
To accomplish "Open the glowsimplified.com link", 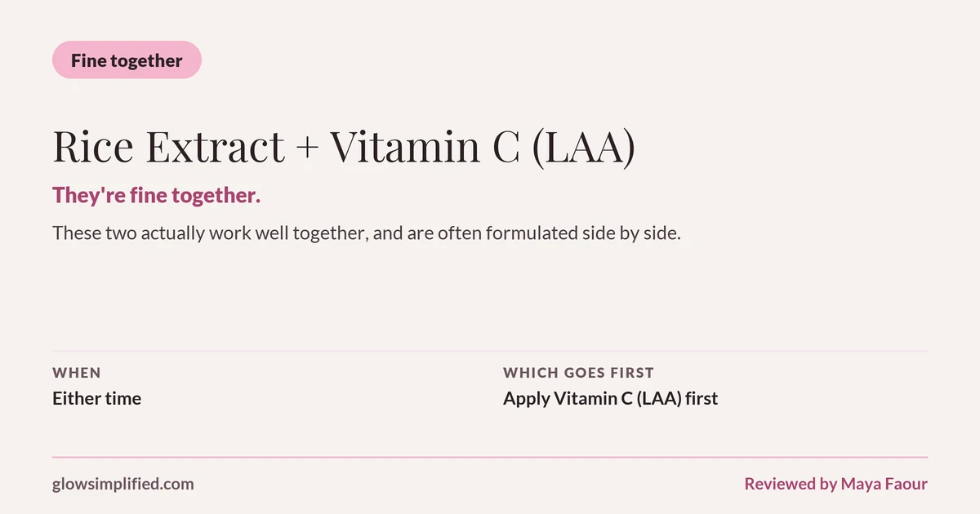I will coord(123,484).
